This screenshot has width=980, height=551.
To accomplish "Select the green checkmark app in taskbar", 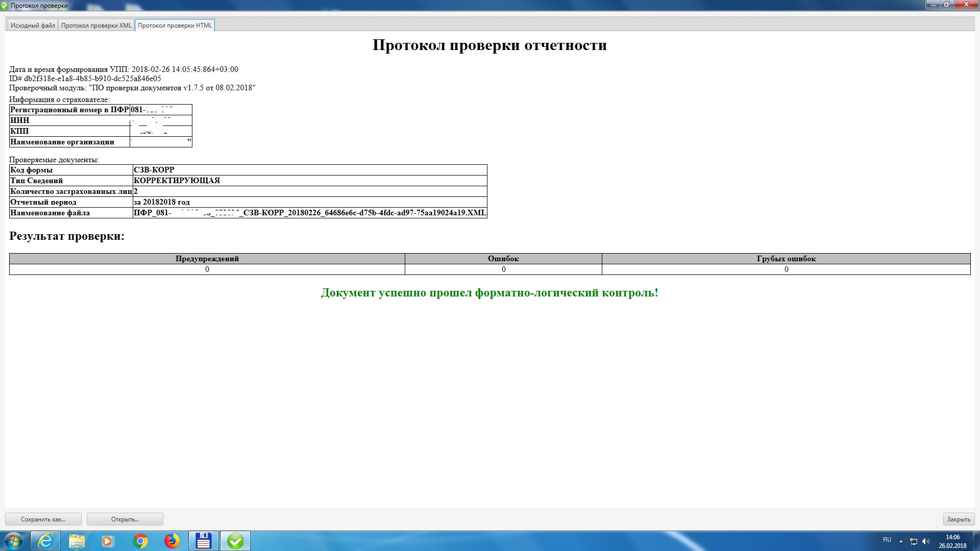I will tap(235, 541).
